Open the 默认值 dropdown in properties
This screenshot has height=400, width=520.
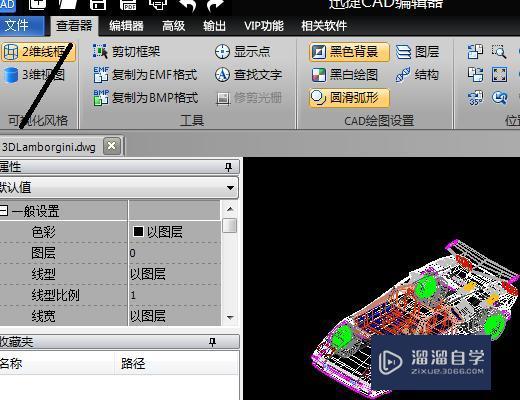pyautogui.click(x=230, y=188)
